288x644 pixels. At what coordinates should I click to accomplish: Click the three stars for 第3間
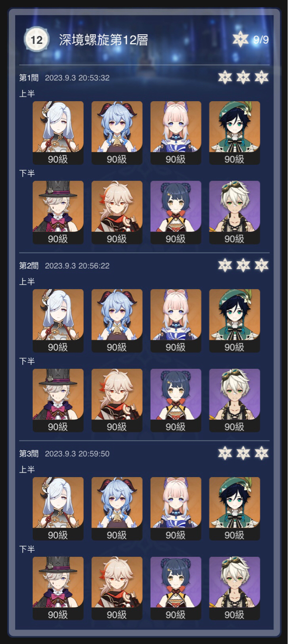click(243, 453)
